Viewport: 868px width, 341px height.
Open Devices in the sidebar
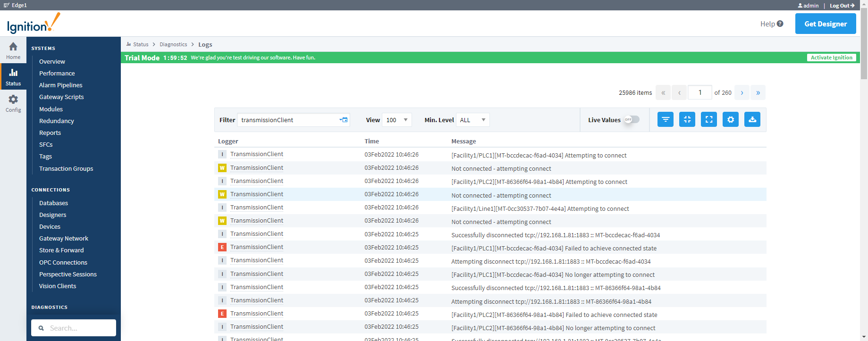coord(50,227)
